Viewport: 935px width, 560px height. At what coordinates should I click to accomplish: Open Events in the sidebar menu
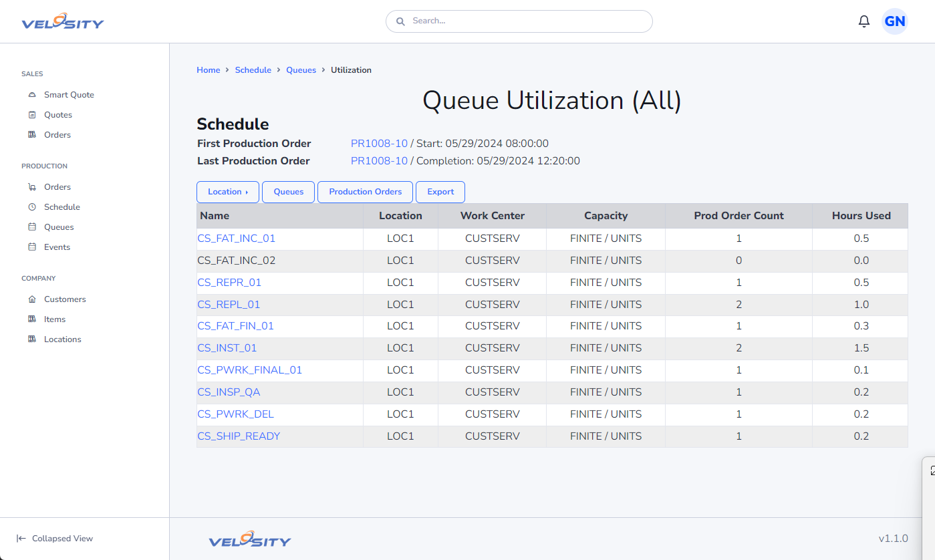57,247
